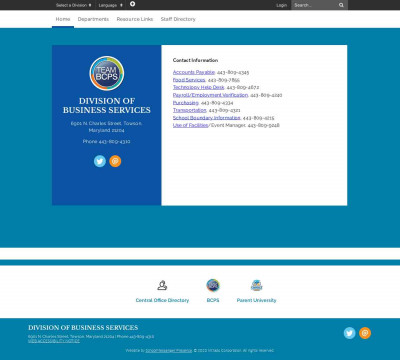Select the Home tab
Viewport: 400px width, 360px height.
(x=63, y=19)
